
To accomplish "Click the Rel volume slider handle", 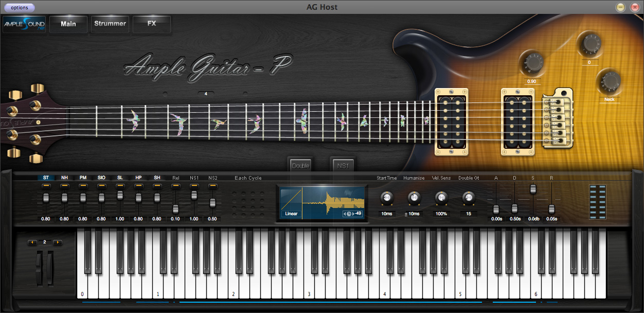I will pyautogui.click(x=175, y=209).
